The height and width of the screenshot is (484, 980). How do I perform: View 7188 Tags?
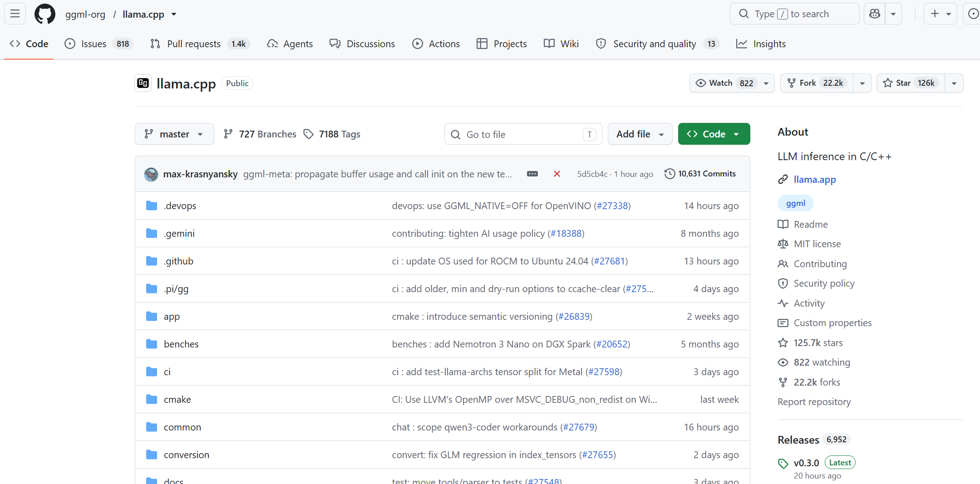click(332, 134)
